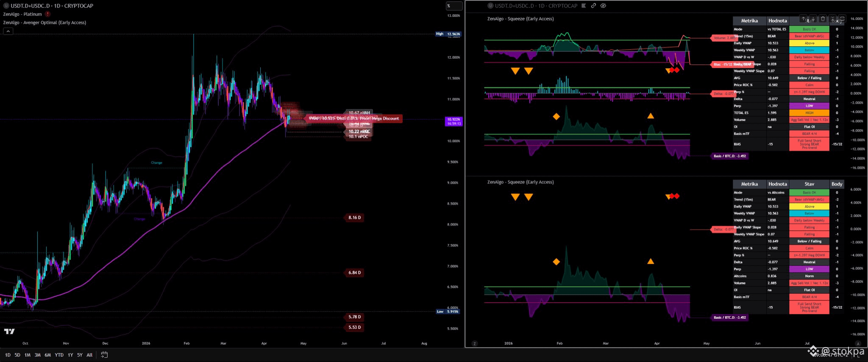Maximize the upper Squeeze pane
The width and height of the screenshot is (868, 362).
click(842, 19)
